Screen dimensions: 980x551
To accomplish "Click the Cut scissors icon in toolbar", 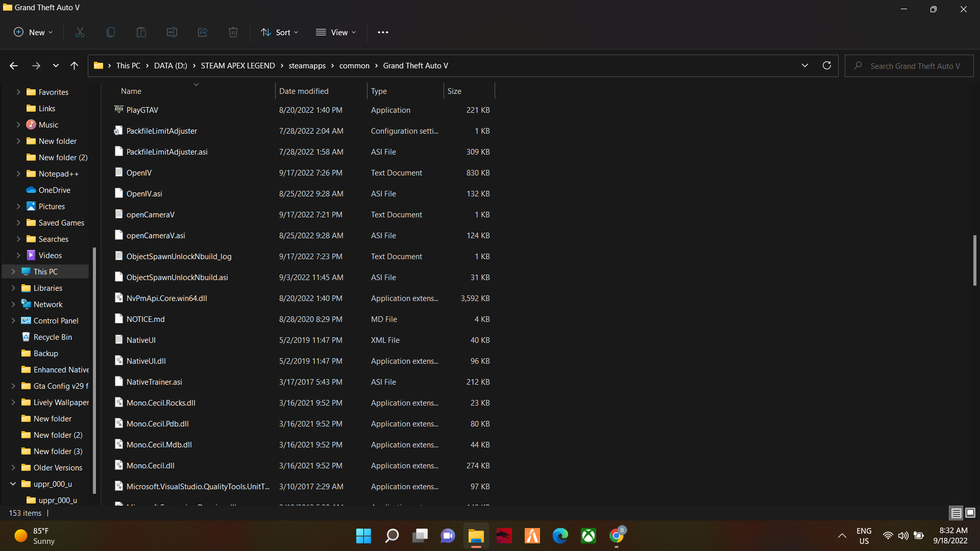I will tap(80, 32).
